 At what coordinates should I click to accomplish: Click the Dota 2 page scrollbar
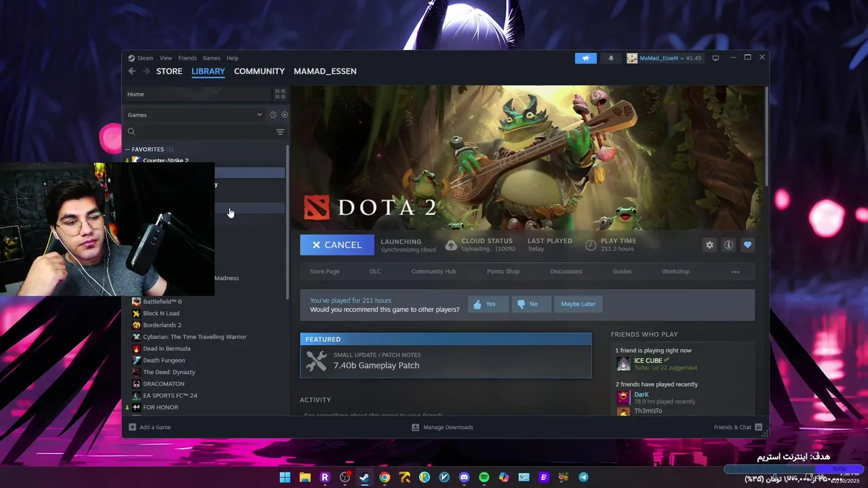[766, 136]
